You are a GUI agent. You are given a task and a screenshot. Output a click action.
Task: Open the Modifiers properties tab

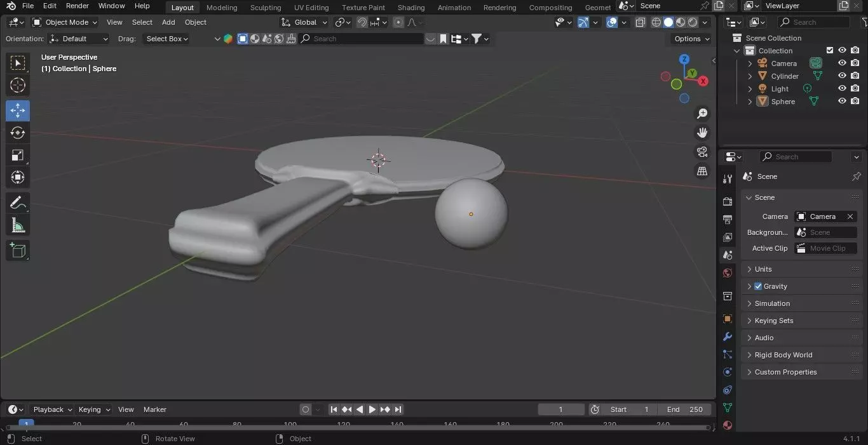click(728, 336)
